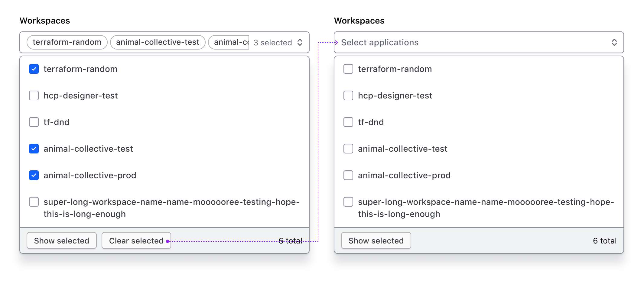Image resolution: width=644 pixels, height=290 pixels.
Task: Check animal-collective-prod in the right list
Action: tap(348, 175)
